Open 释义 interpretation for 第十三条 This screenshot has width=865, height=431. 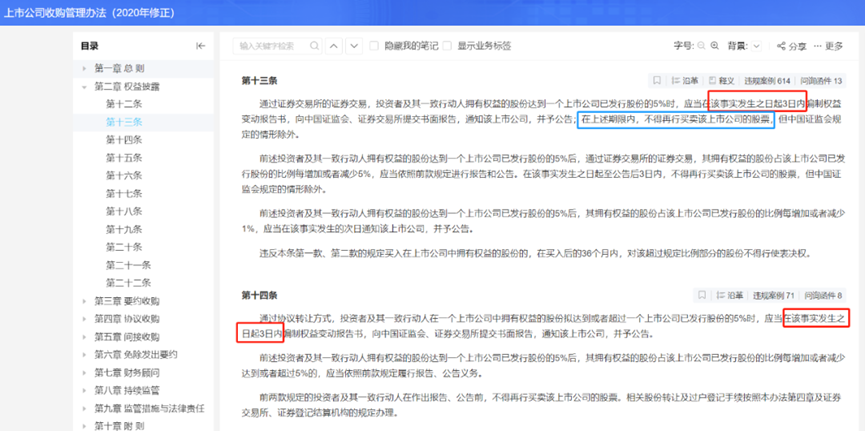click(723, 81)
